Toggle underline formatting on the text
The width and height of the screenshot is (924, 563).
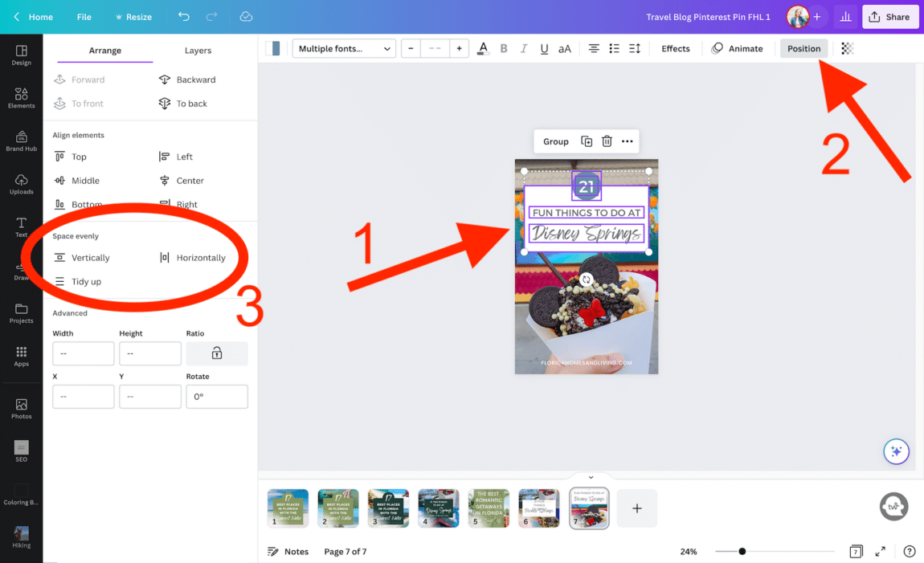(x=544, y=48)
